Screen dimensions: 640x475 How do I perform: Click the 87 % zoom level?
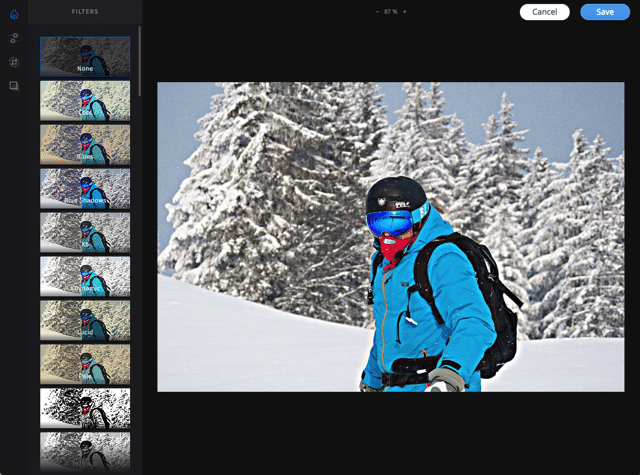coord(390,12)
